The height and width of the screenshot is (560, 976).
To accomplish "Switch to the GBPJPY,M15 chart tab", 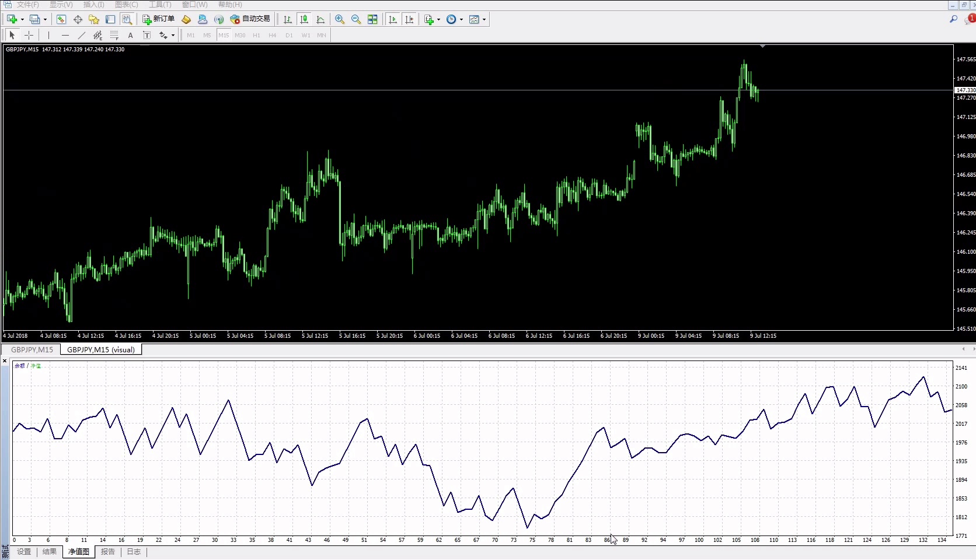I will (32, 350).
